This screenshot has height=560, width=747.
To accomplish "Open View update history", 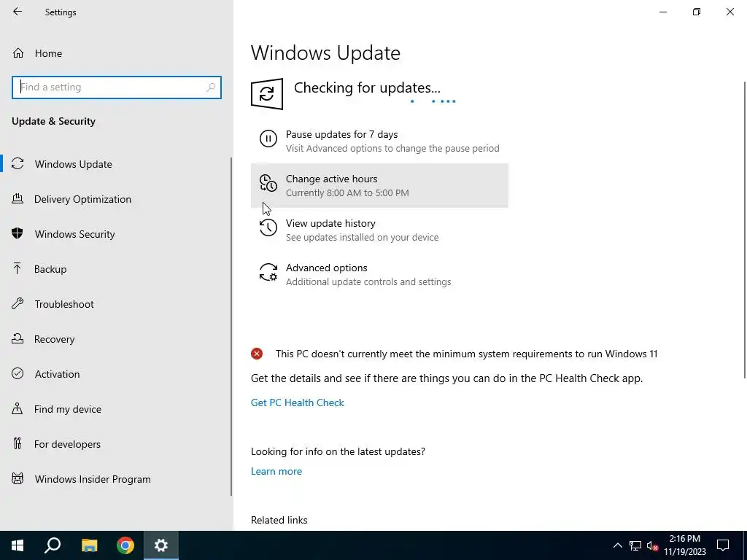I will 379,230.
